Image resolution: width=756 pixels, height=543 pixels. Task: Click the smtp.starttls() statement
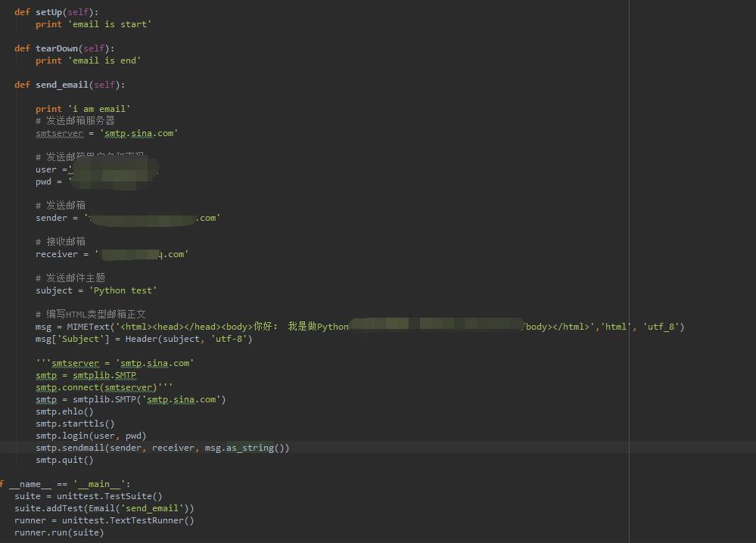click(74, 423)
